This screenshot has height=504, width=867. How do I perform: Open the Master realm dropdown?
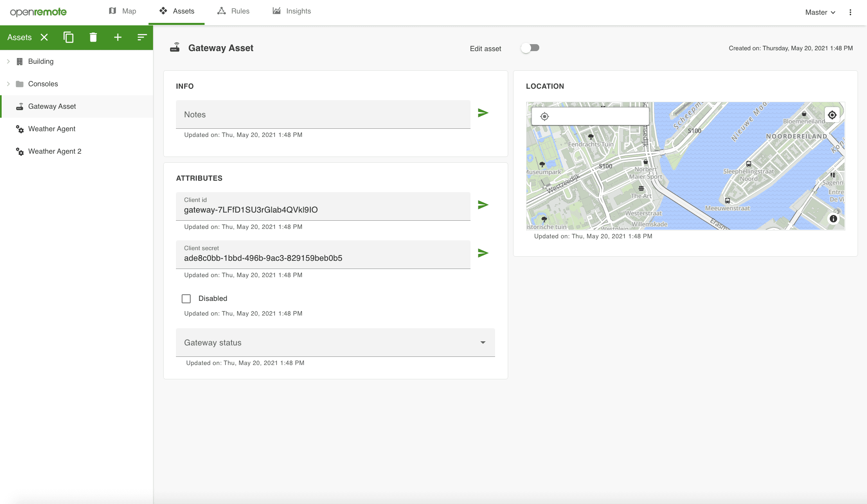pos(820,12)
